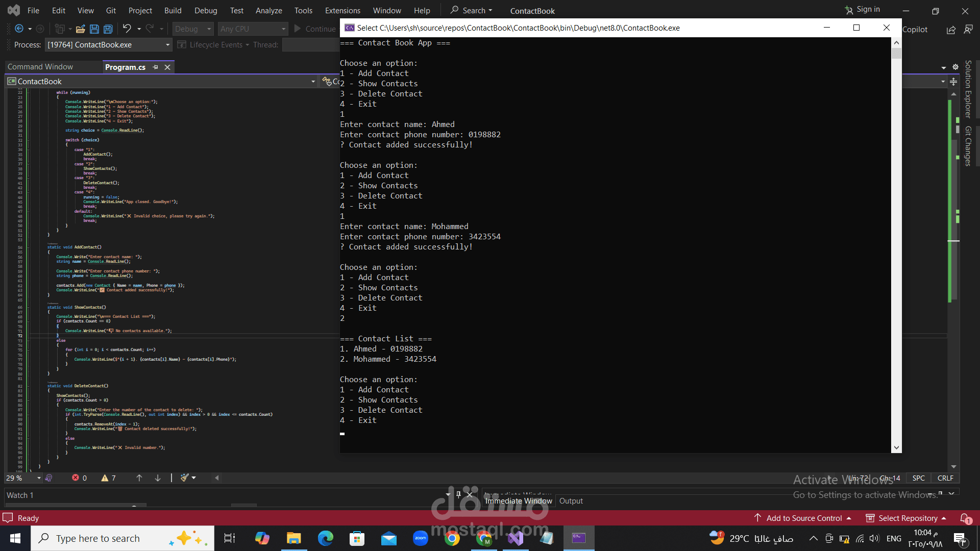
Task: Click the Open File folder icon
Action: pos(80,29)
